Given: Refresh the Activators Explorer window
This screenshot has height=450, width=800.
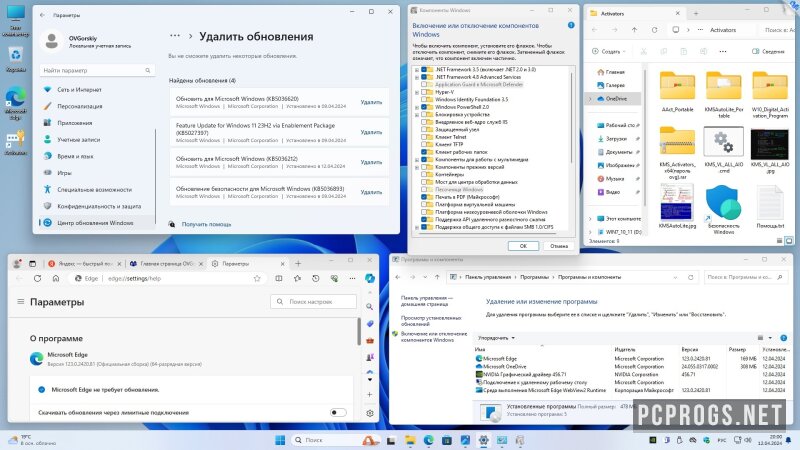Looking at the screenshot, I should (654, 30).
